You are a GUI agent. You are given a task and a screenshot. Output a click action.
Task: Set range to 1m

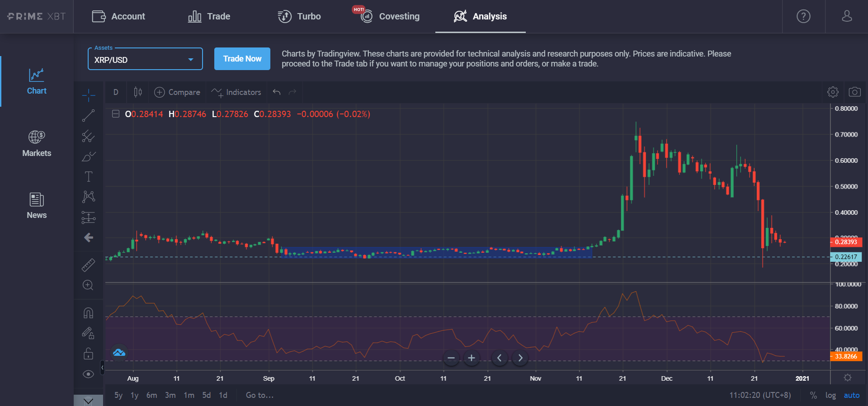(189, 395)
